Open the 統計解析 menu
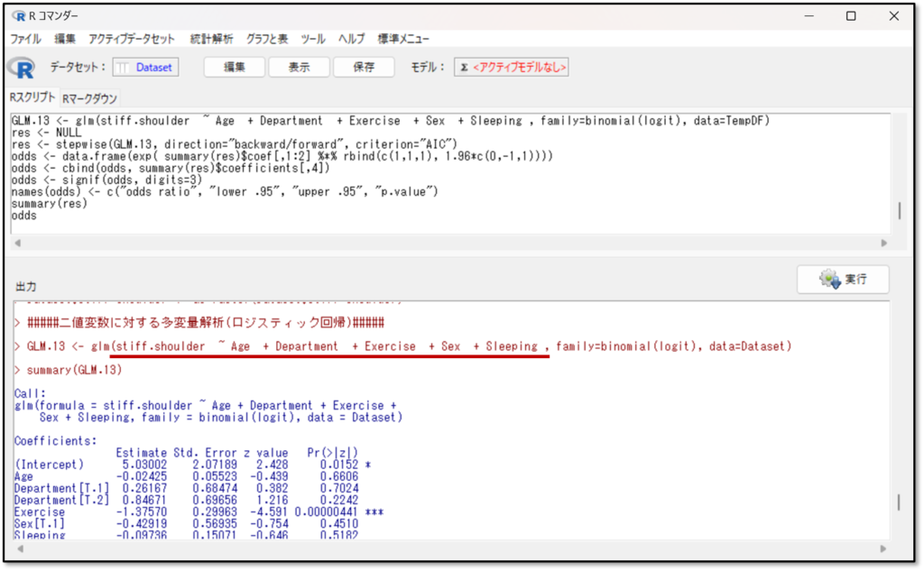The image size is (924, 571). [211, 39]
